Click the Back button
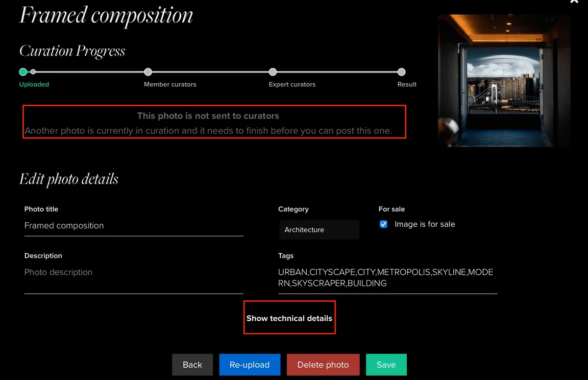This screenshot has width=588, height=380. 193,364
